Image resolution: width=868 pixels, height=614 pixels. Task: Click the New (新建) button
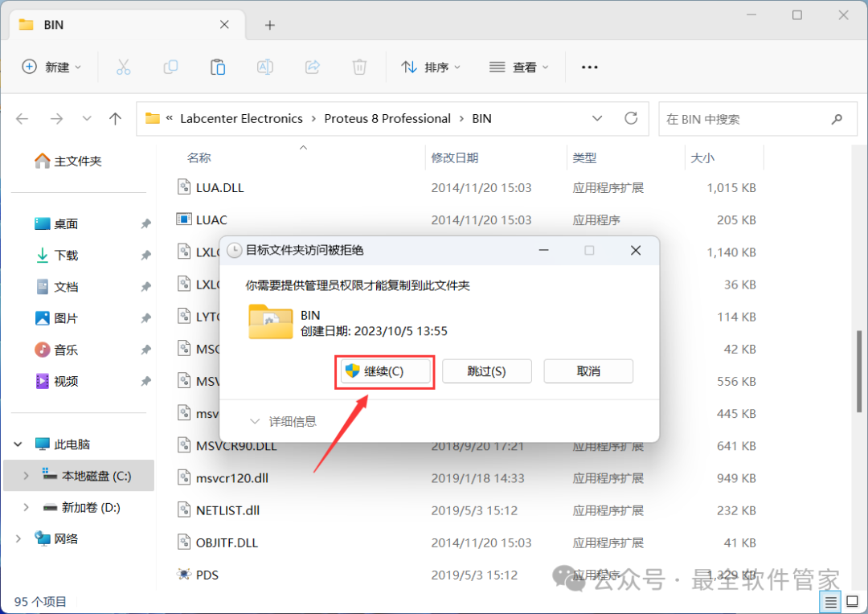[x=51, y=67]
